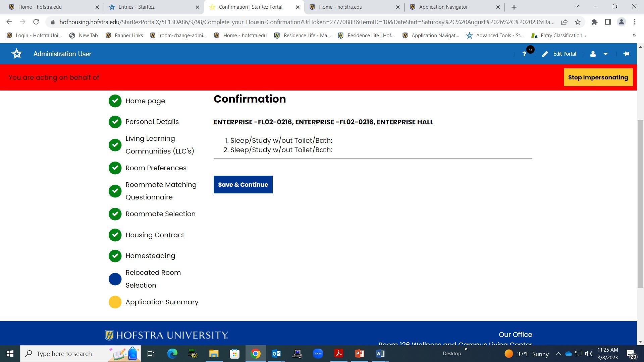Click the share page icon in address bar
Viewport: 644px width, 362px height.
564,22
